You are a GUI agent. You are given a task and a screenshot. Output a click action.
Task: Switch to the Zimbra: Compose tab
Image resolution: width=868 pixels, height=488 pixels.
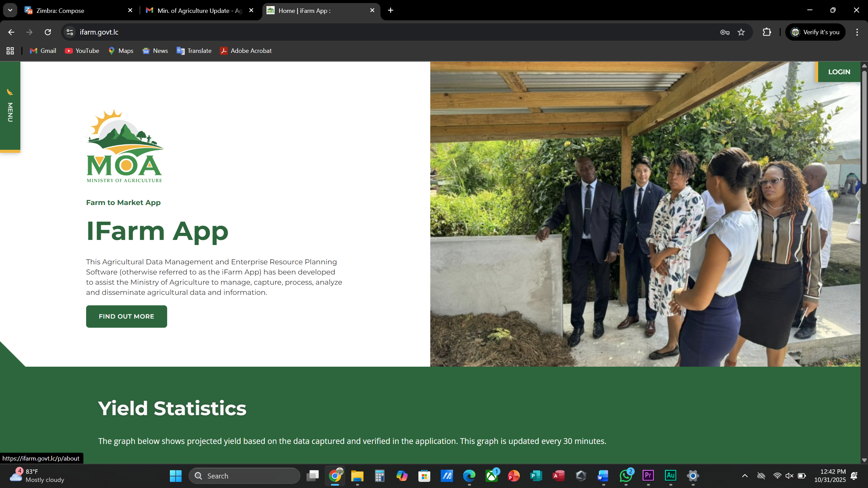point(78,11)
